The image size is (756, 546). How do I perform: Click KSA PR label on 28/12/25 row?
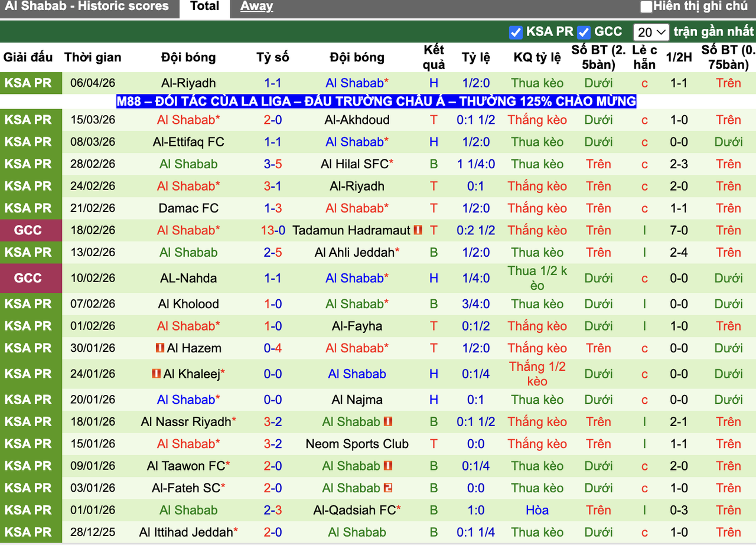pyautogui.click(x=28, y=532)
